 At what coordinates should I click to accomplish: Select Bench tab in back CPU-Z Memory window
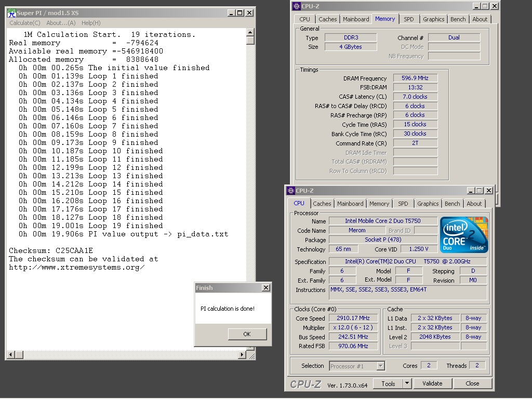[458, 19]
